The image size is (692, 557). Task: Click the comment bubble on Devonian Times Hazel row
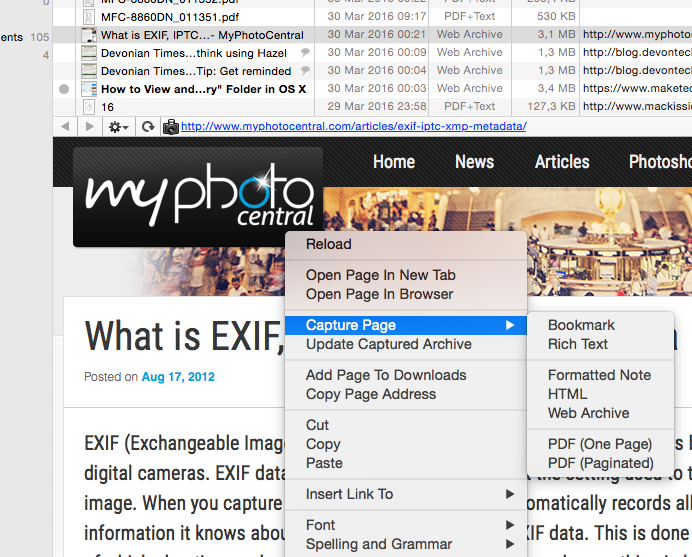coord(305,53)
